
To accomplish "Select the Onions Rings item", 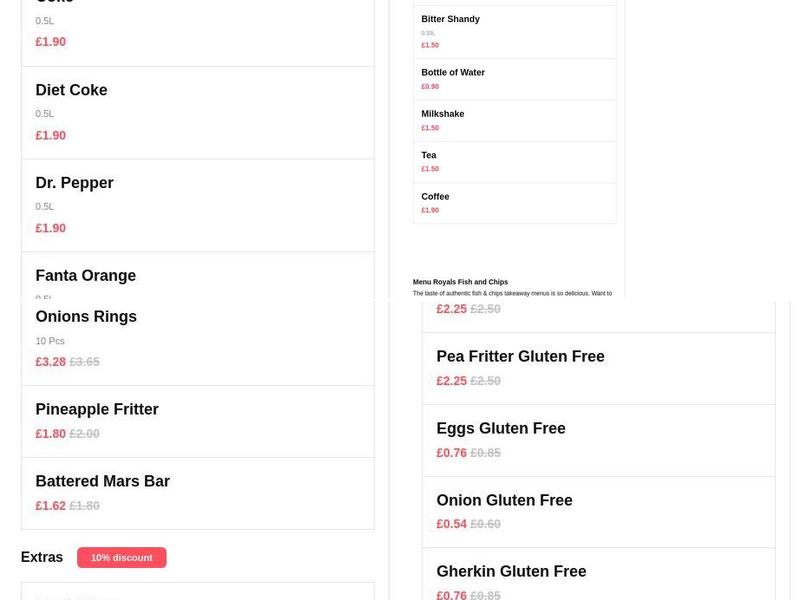I will [85, 316].
